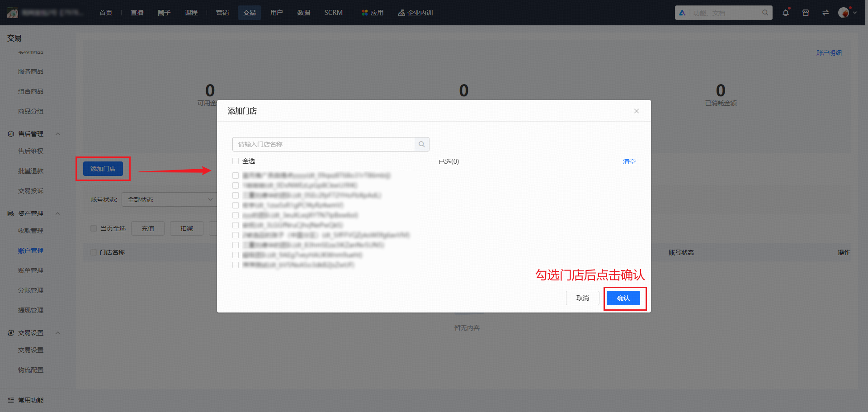Image resolution: width=868 pixels, height=412 pixels.
Task: Open the user avatar menu
Action: [844, 13]
